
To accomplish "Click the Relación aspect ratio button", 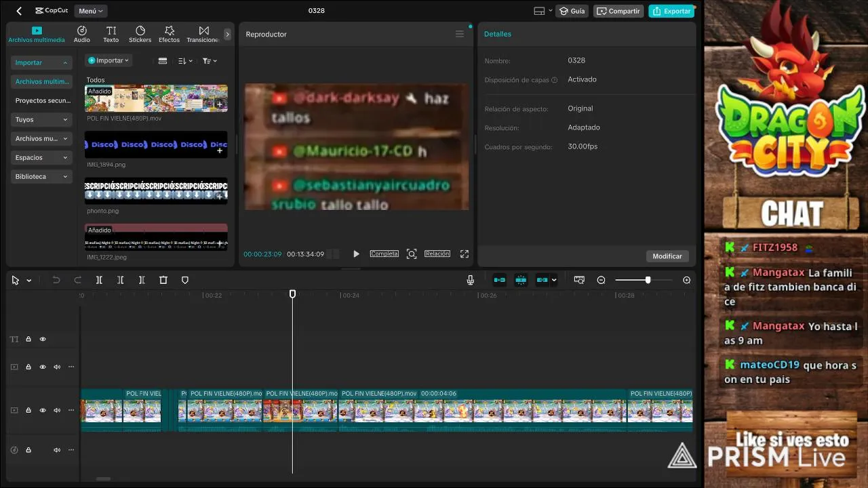I will tap(437, 253).
